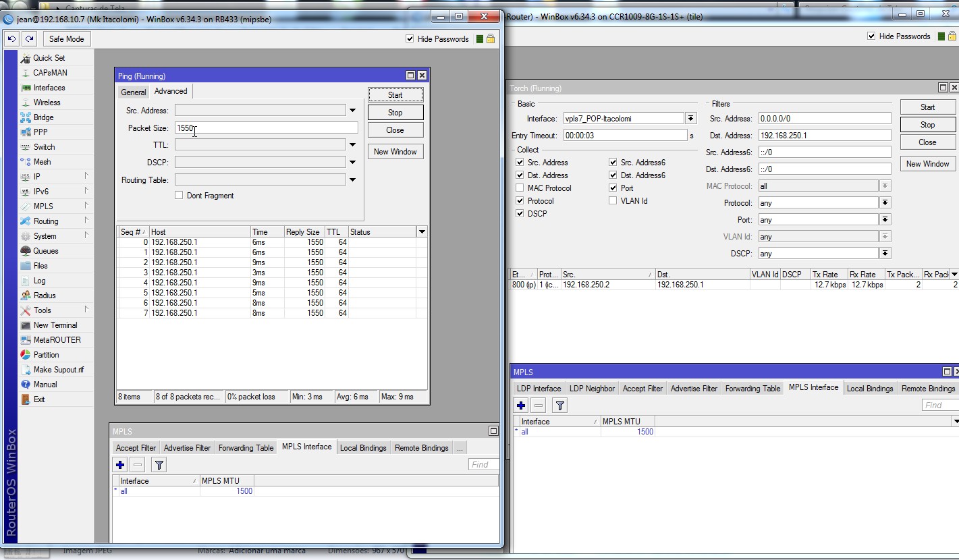Toggle the MAC Protocol collect checkbox
This screenshot has height=560, width=959.
pyautogui.click(x=520, y=188)
